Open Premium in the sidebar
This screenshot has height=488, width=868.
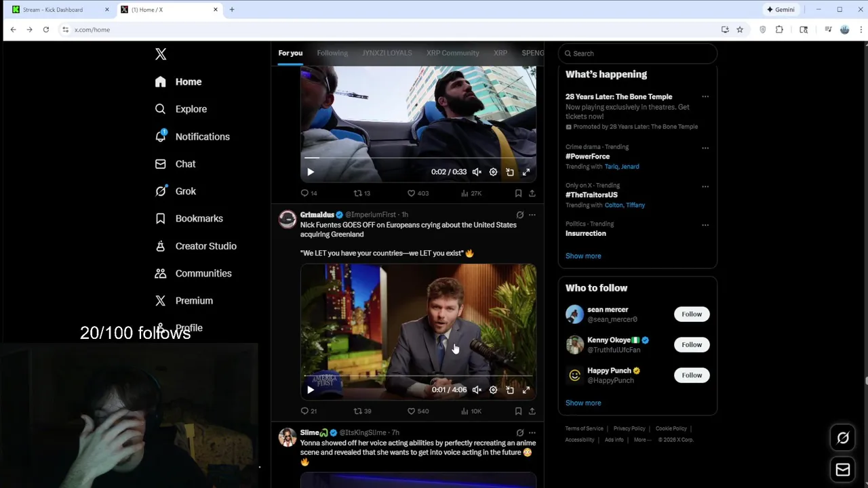coord(184,300)
